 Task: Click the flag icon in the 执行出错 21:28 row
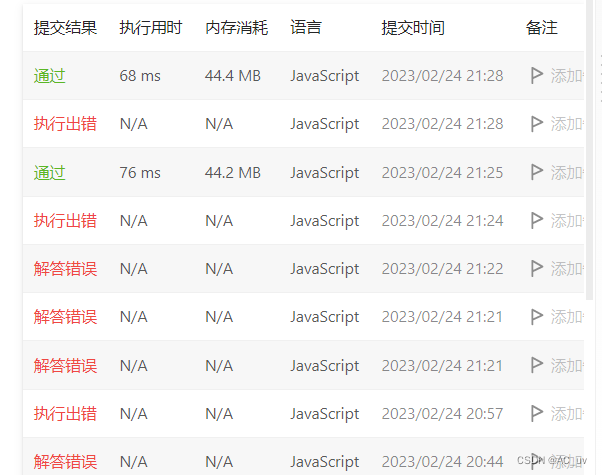click(536, 124)
